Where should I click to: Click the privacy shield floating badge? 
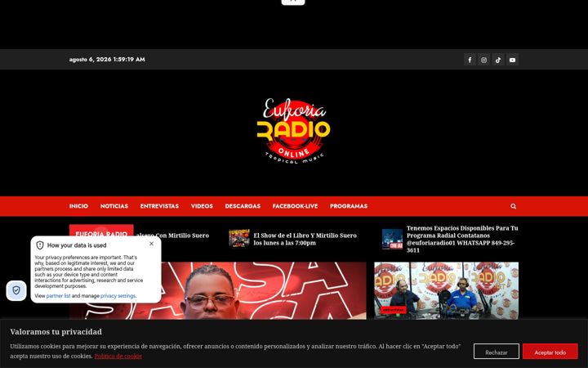coord(16,290)
